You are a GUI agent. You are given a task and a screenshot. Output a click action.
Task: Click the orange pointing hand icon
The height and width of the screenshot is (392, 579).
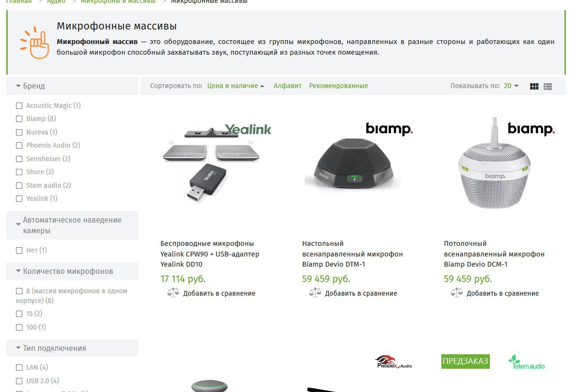[x=35, y=43]
